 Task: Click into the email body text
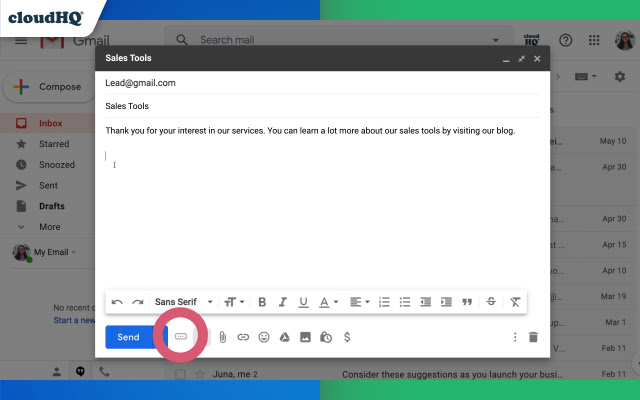click(310, 131)
